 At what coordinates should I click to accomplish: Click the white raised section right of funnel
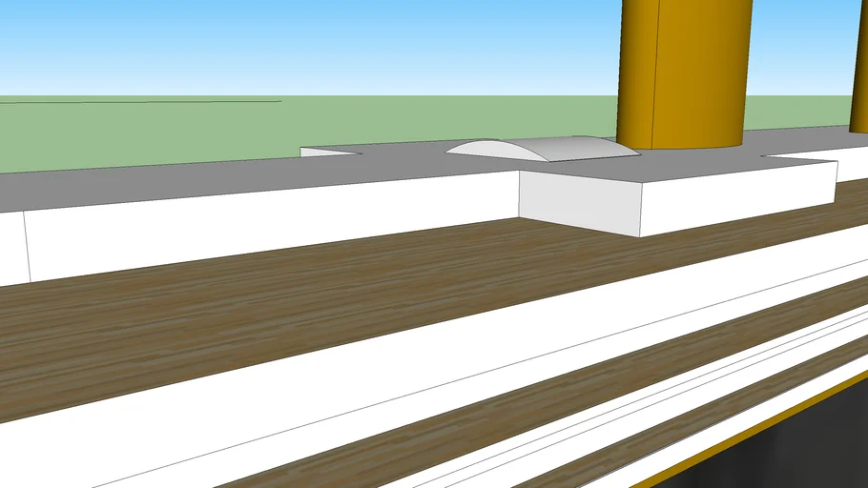(x=811, y=152)
